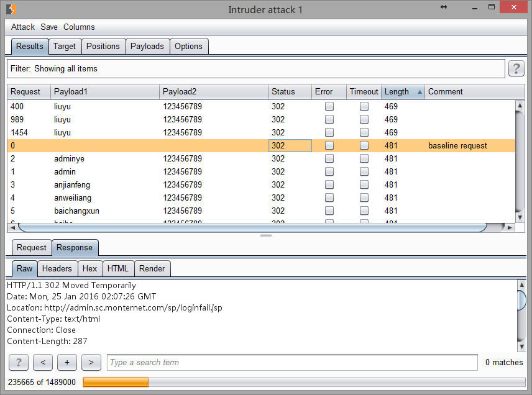
Task: Sort by Length column header
Action: tap(402, 92)
